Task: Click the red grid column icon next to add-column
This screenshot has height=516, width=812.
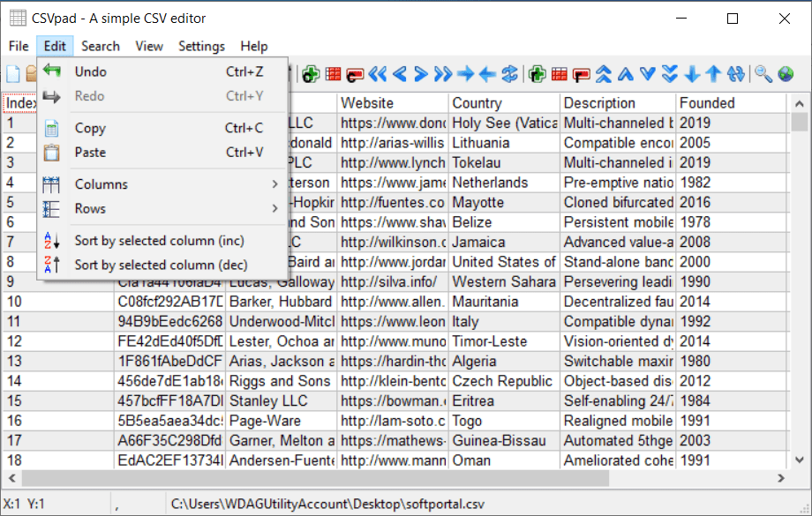Action: [x=333, y=74]
